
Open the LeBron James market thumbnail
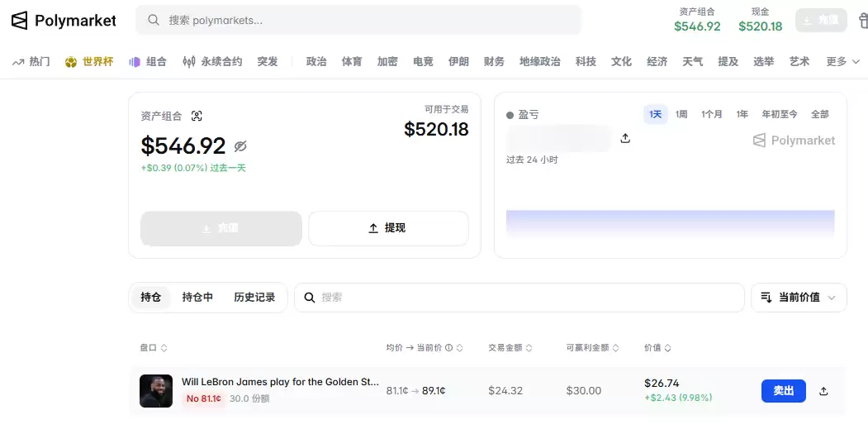tap(156, 391)
